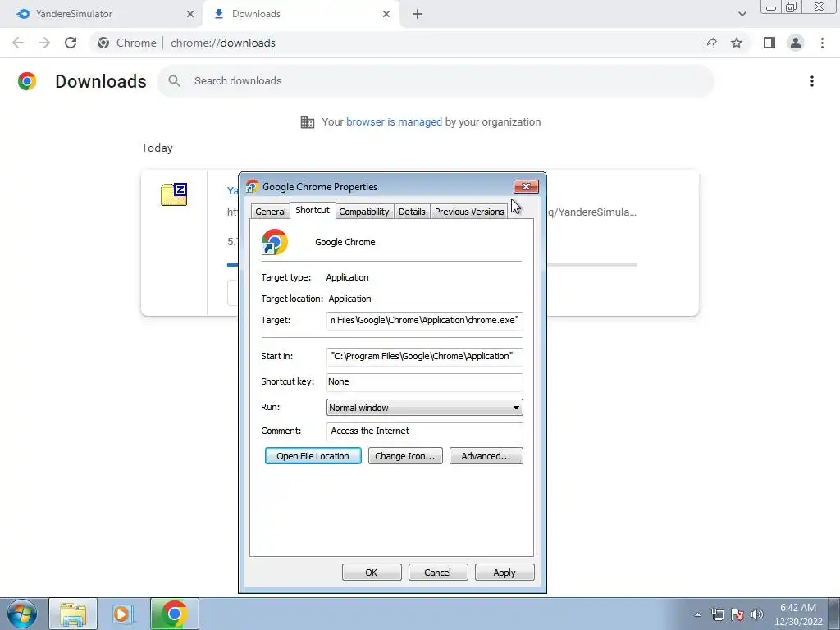Expand the Run dropdown showing Normal window
The image size is (840, 630).
click(424, 408)
